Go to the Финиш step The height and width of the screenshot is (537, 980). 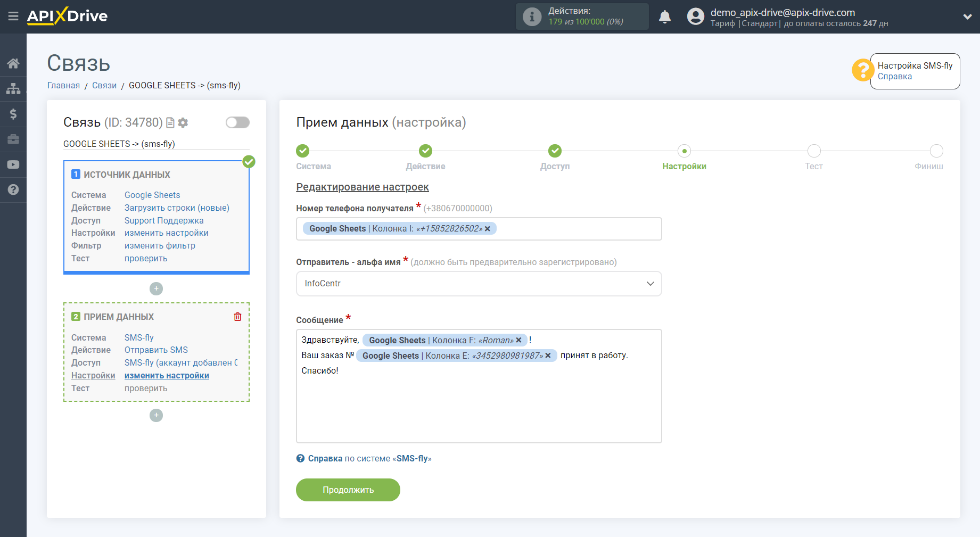coord(936,151)
